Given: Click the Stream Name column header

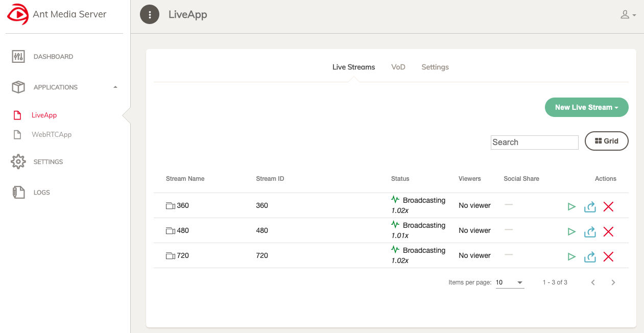Looking at the screenshot, I should (x=185, y=179).
